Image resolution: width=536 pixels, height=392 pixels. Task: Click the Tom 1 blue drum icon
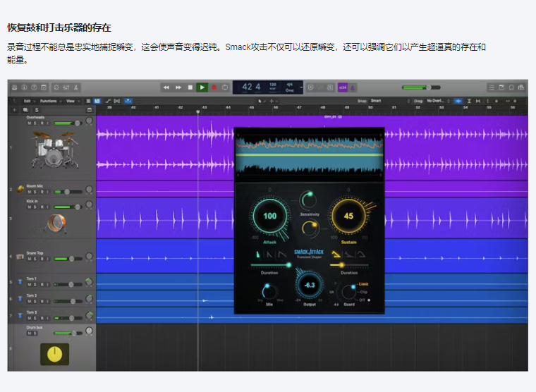(x=20, y=281)
